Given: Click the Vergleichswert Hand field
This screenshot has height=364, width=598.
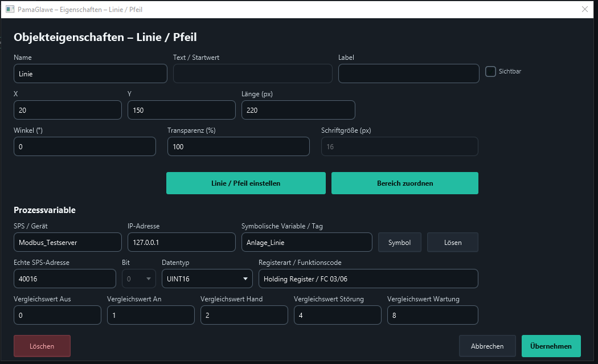Looking at the screenshot, I should pyautogui.click(x=244, y=315).
